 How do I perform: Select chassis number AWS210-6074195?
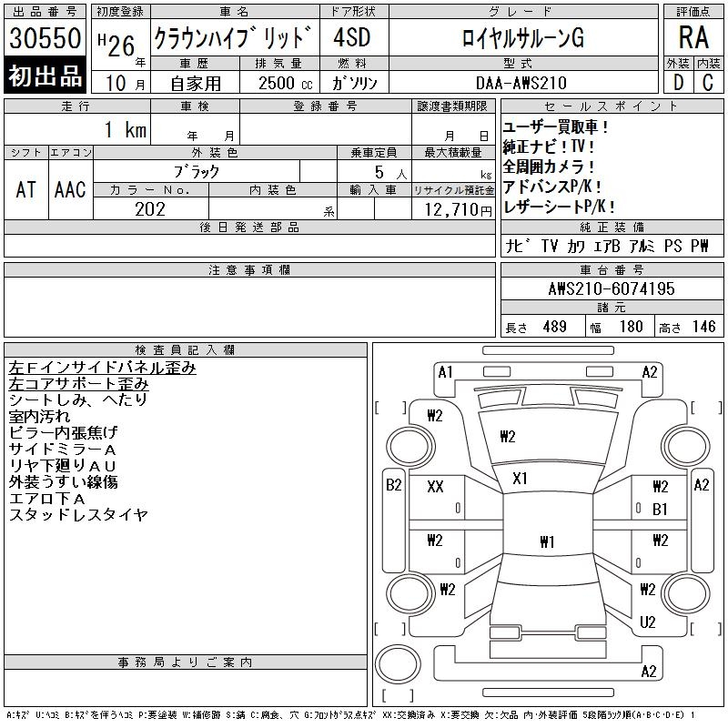[612, 288]
